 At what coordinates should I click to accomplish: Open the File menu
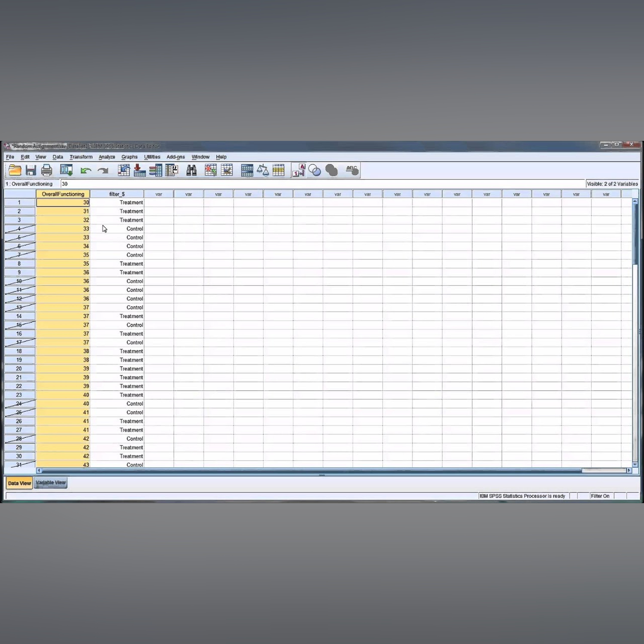click(10, 157)
